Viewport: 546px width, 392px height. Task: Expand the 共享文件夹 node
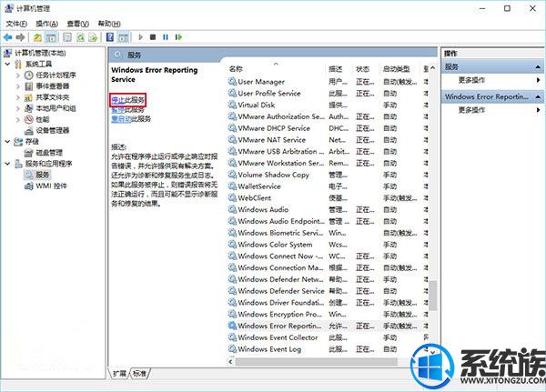(x=18, y=97)
